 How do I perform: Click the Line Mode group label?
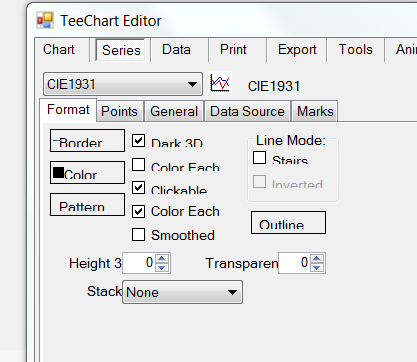click(291, 140)
